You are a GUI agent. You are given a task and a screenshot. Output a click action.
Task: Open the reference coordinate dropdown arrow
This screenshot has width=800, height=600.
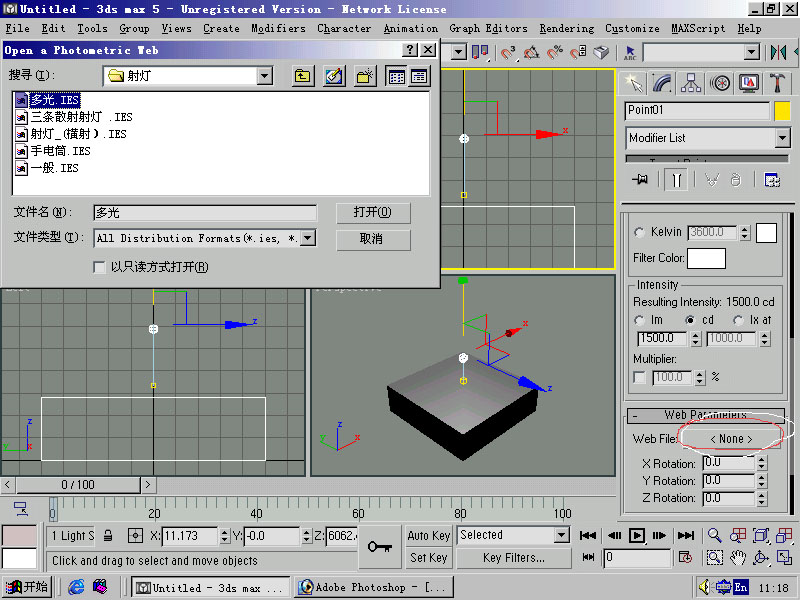[459, 52]
